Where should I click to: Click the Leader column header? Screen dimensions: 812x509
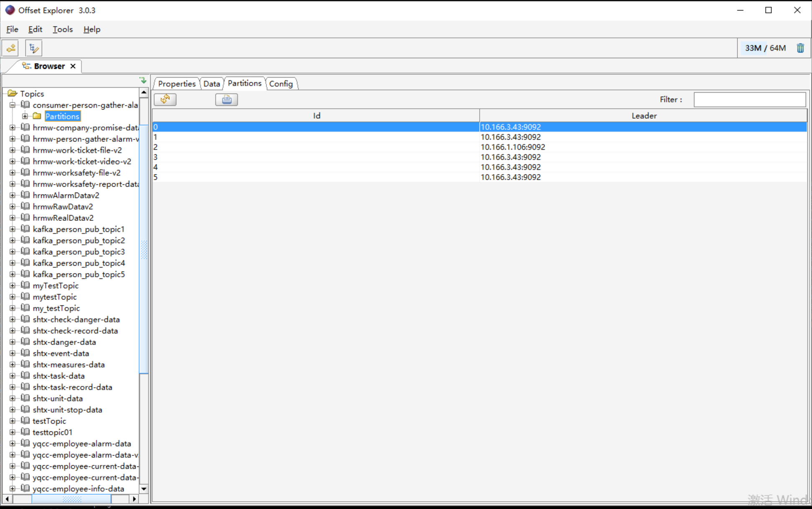643,116
